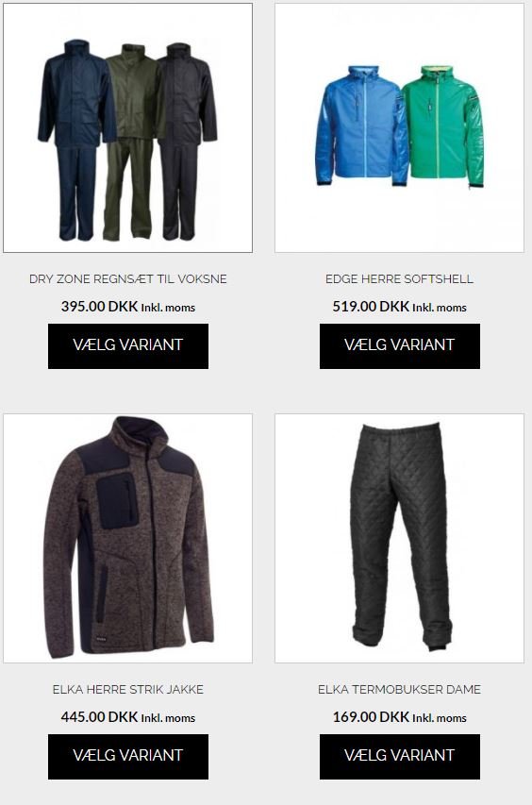Click the 445.00 DKK price text

point(100,716)
